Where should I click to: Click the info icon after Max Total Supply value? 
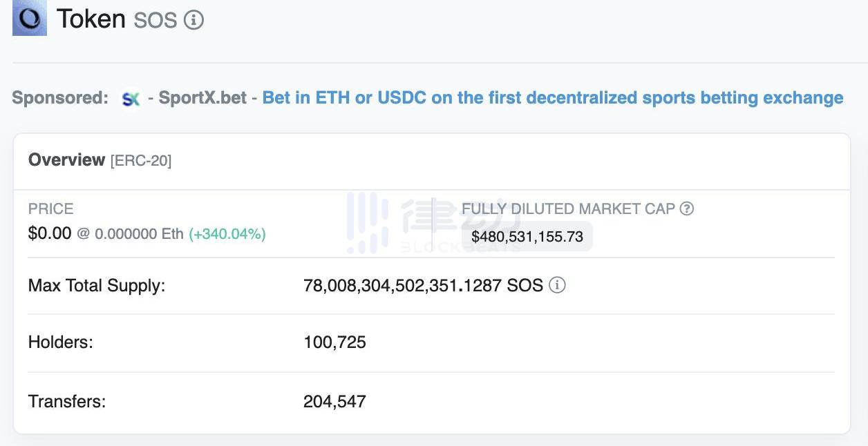(x=557, y=285)
